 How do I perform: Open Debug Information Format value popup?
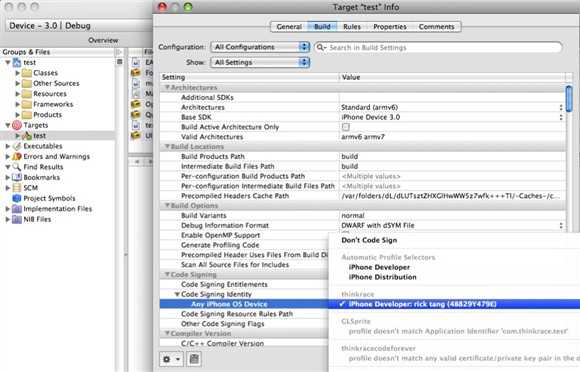click(x=561, y=225)
